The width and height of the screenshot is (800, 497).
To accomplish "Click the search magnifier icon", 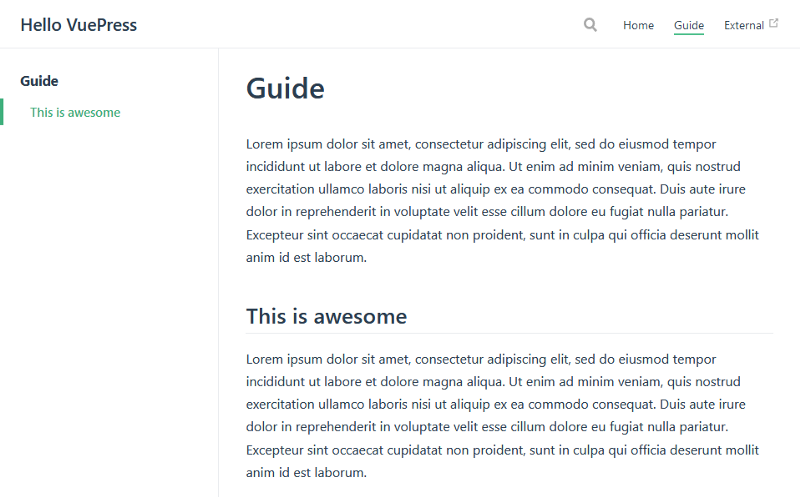I will pos(590,25).
